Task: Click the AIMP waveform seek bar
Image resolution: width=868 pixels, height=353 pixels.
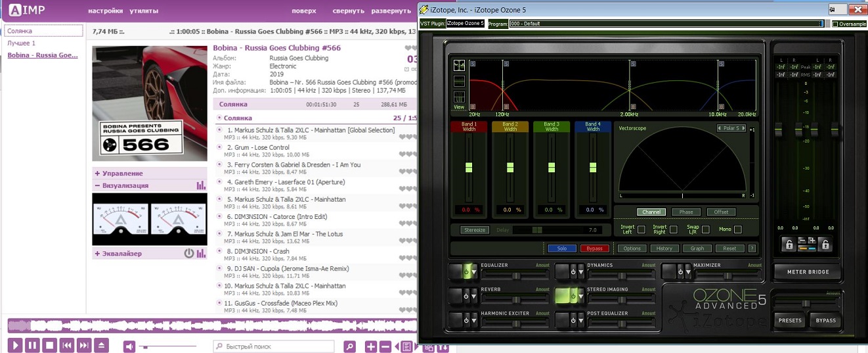Action: (x=211, y=325)
